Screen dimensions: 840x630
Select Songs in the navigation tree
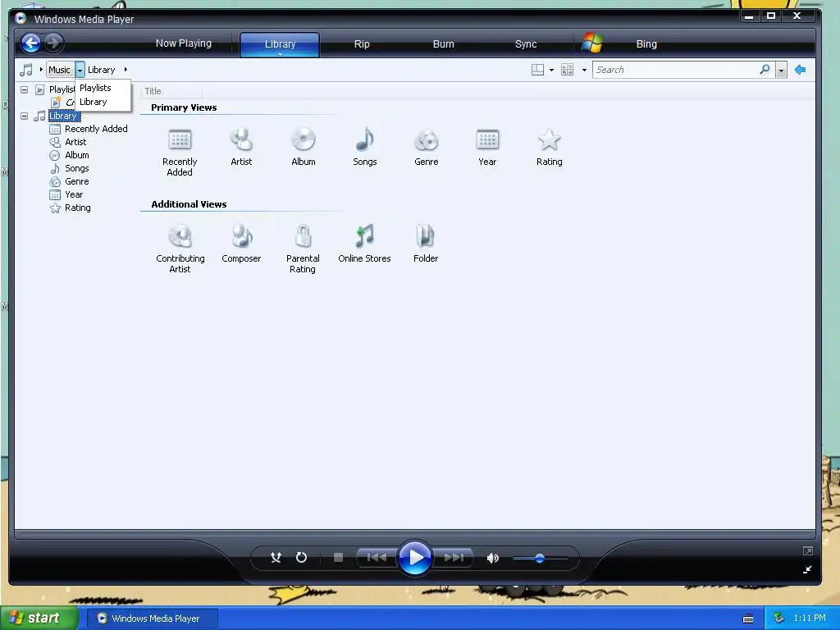(x=77, y=168)
